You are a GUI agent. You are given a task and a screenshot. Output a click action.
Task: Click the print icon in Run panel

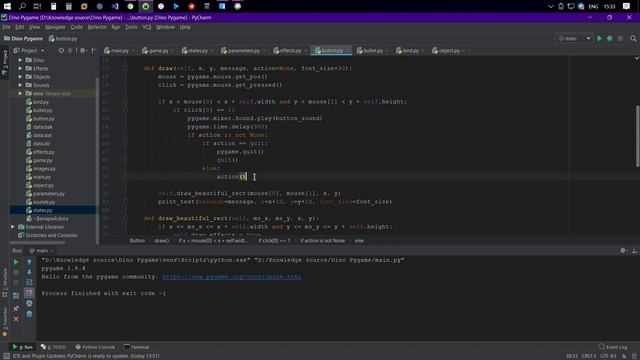(29, 303)
